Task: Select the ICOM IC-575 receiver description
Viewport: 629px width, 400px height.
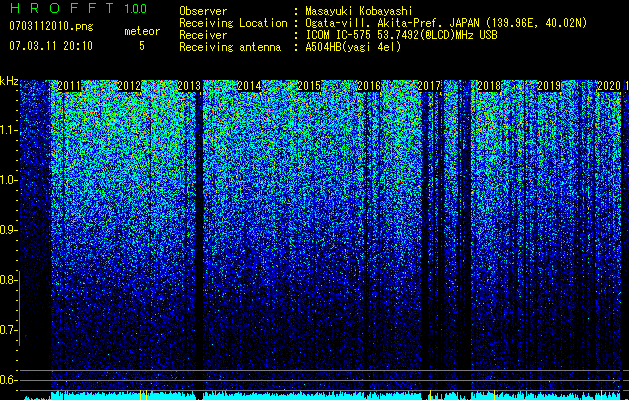Action: pos(402,35)
